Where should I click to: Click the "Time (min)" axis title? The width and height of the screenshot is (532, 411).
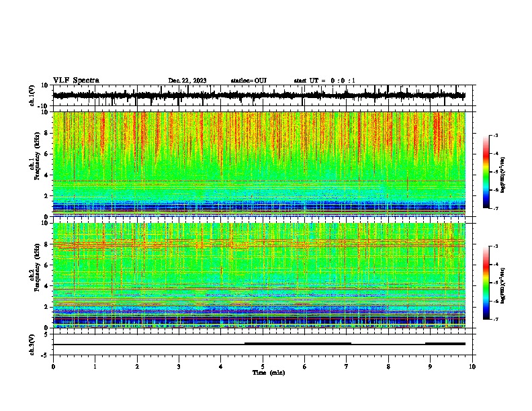click(x=269, y=373)
